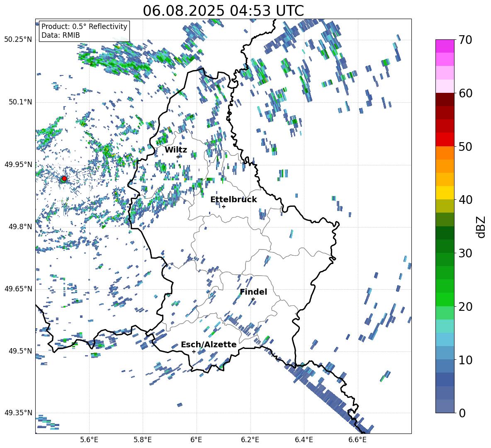Click colorbar tick label 30

(x=465, y=253)
